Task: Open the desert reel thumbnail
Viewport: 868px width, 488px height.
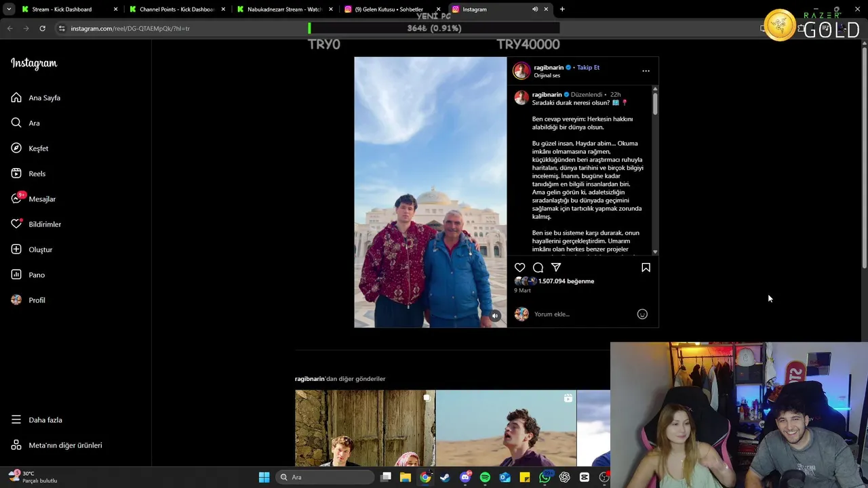Action: (506, 428)
